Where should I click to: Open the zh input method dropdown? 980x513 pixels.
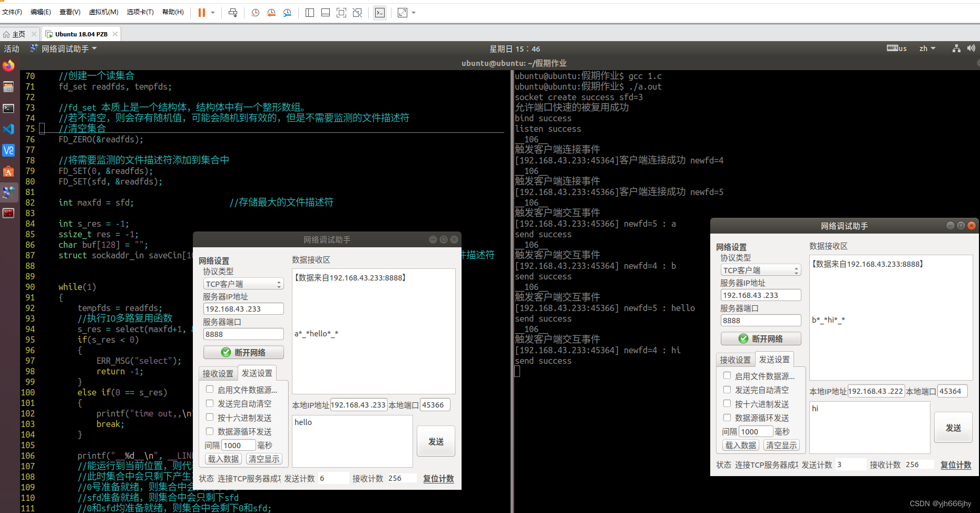927,49
